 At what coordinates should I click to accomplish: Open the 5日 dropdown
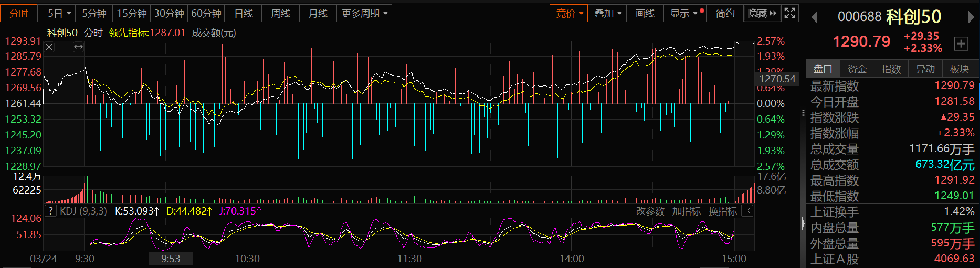click(x=59, y=13)
